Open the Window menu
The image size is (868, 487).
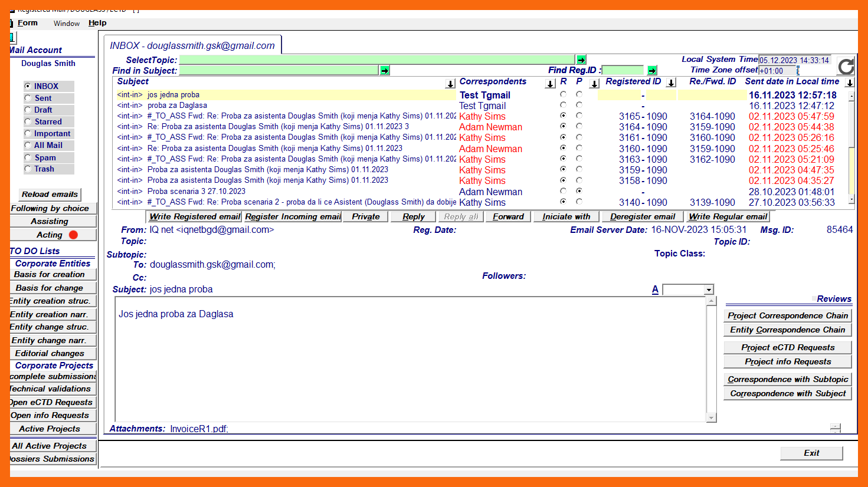[x=67, y=24]
